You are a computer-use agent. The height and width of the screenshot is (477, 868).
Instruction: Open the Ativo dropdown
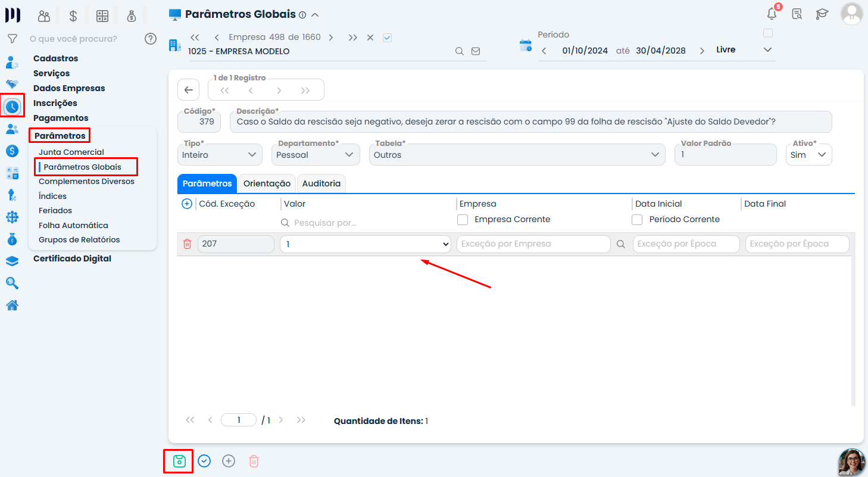coord(809,155)
